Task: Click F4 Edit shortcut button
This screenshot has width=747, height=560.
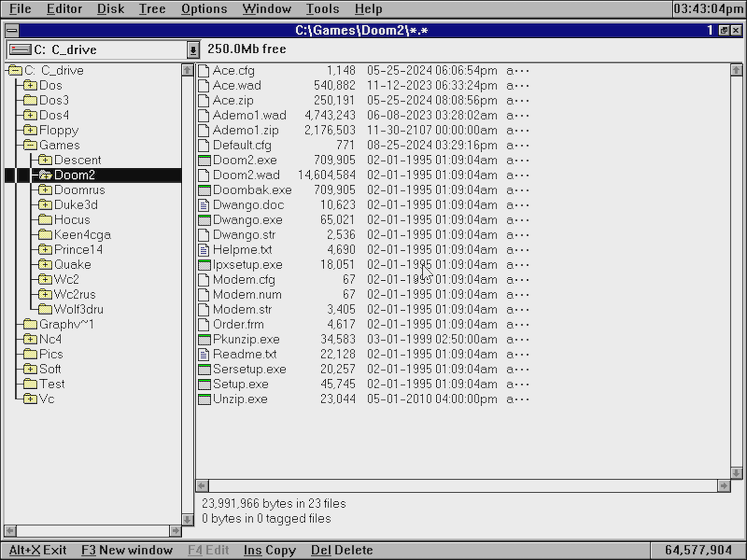Action: (x=208, y=550)
